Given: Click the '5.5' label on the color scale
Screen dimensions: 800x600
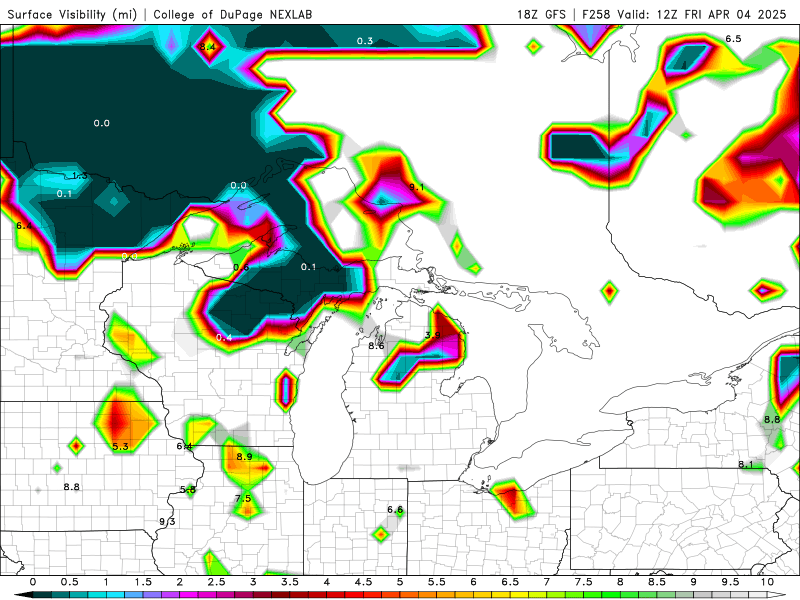Looking at the screenshot, I should coord(437,582).
